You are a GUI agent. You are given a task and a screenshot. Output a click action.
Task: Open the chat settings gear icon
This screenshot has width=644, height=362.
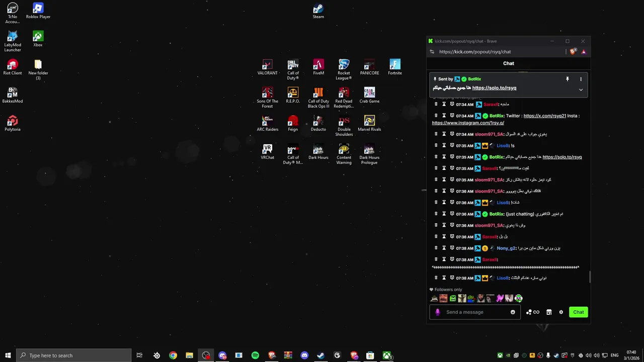coord(561,312)
